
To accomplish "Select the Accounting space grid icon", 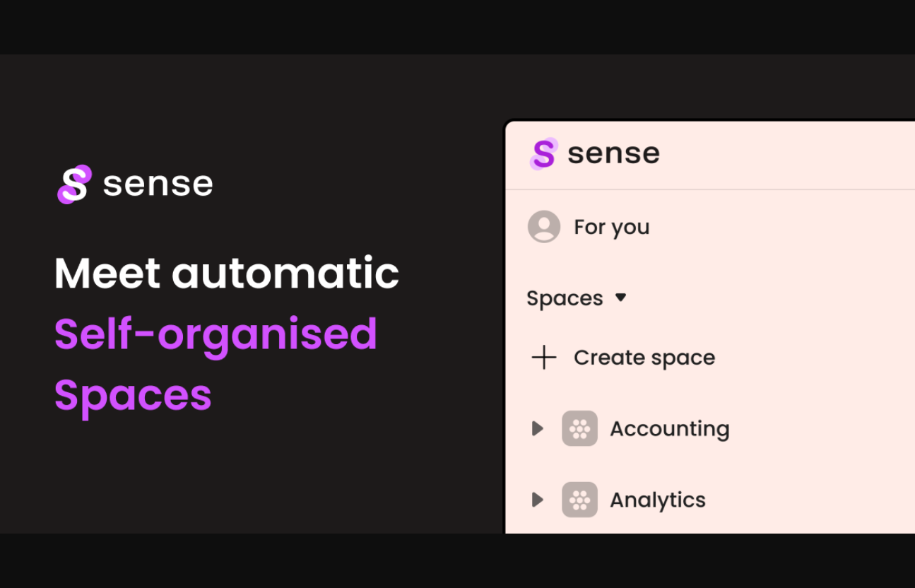I will pyautogui.click(x=579, y=428).
